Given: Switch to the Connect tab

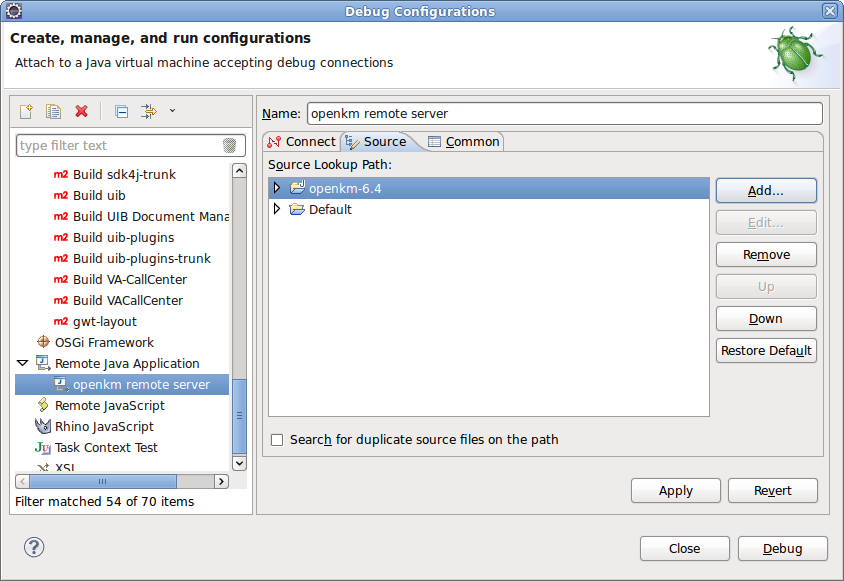Looking at the screenshot, I should coord(301,142).
